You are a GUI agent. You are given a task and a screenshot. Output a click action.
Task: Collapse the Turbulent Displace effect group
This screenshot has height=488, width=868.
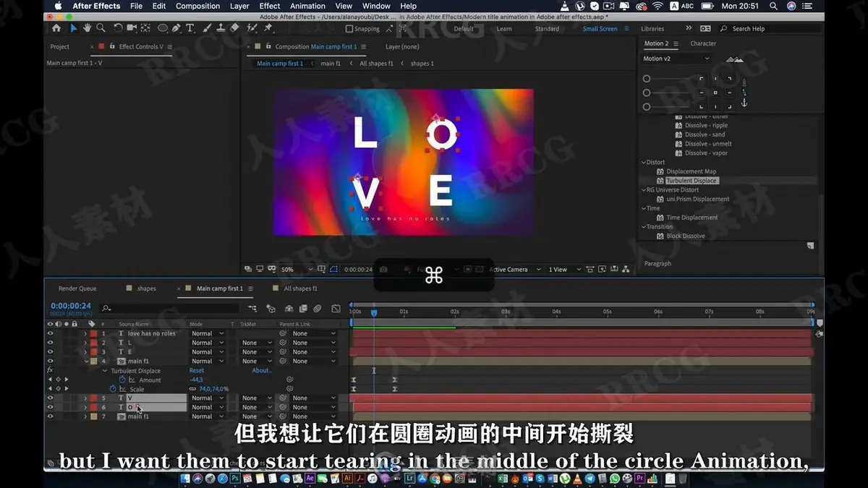pos(105,371)
